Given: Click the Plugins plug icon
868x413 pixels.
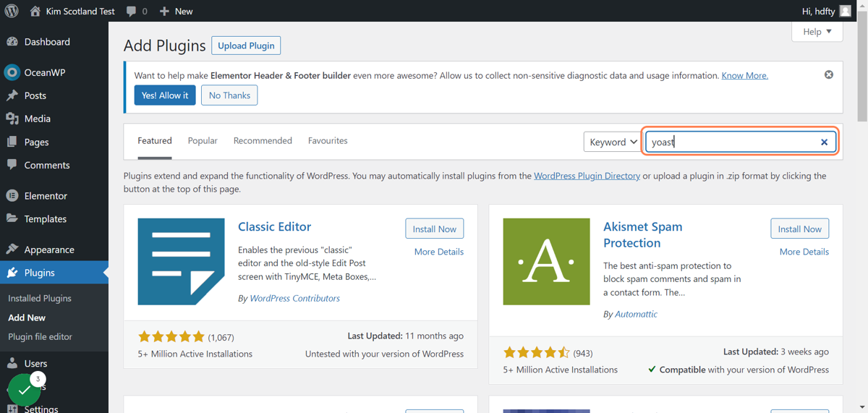Looking at the screenshot, I should (x=12, y=273).
